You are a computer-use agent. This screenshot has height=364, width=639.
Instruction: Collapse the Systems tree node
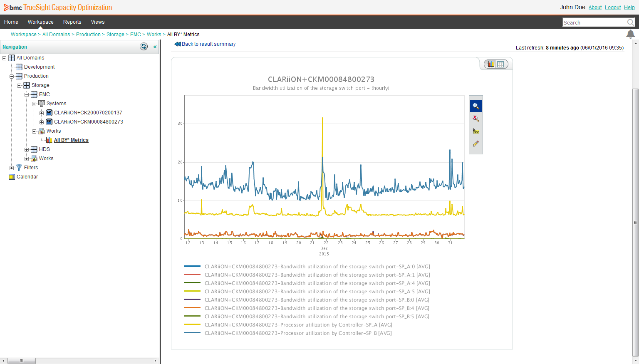pos(34,104)
